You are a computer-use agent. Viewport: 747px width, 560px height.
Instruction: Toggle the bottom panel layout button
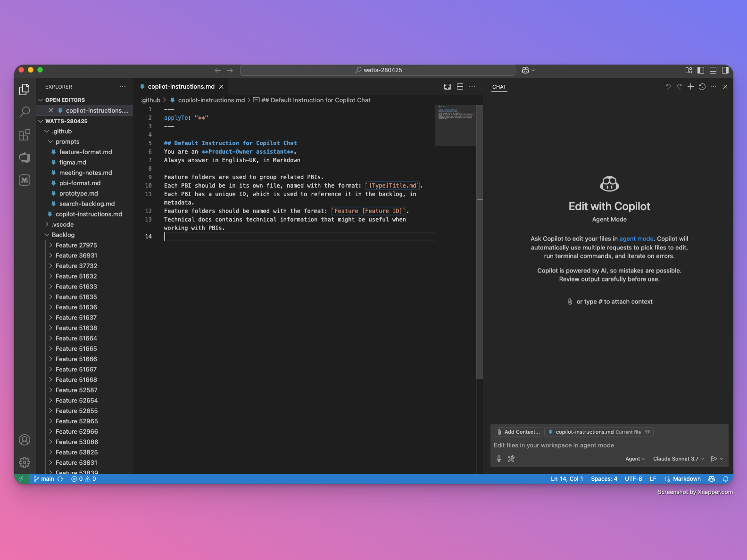point(713,70)
